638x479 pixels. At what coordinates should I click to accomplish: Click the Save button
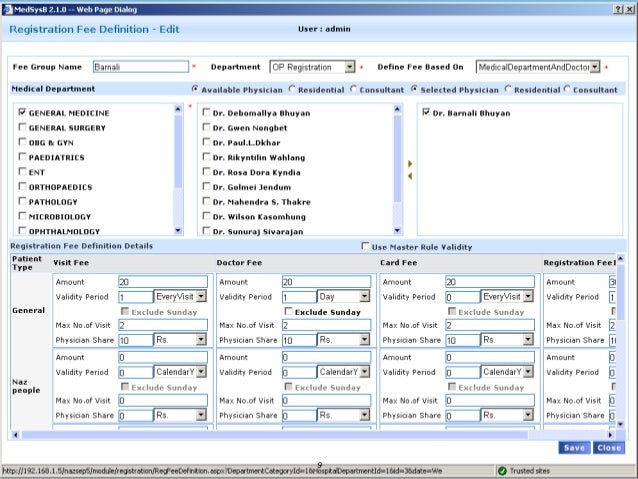pyautogui.click(x=574, y=448)
